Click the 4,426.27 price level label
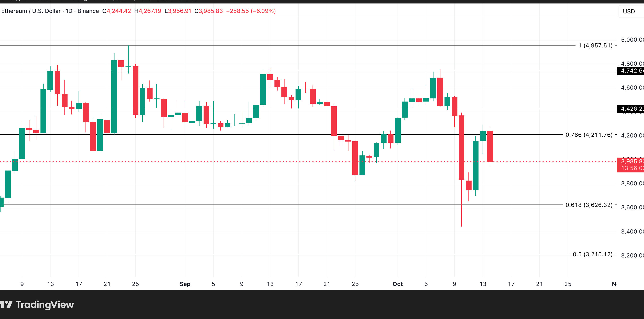644x319 pixels. (x=630, y=109)
